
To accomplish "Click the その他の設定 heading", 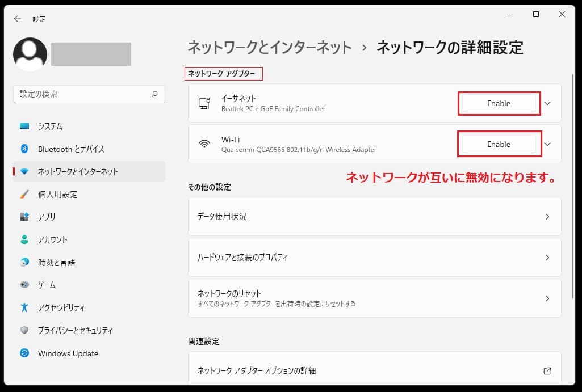I will [210, 187].
